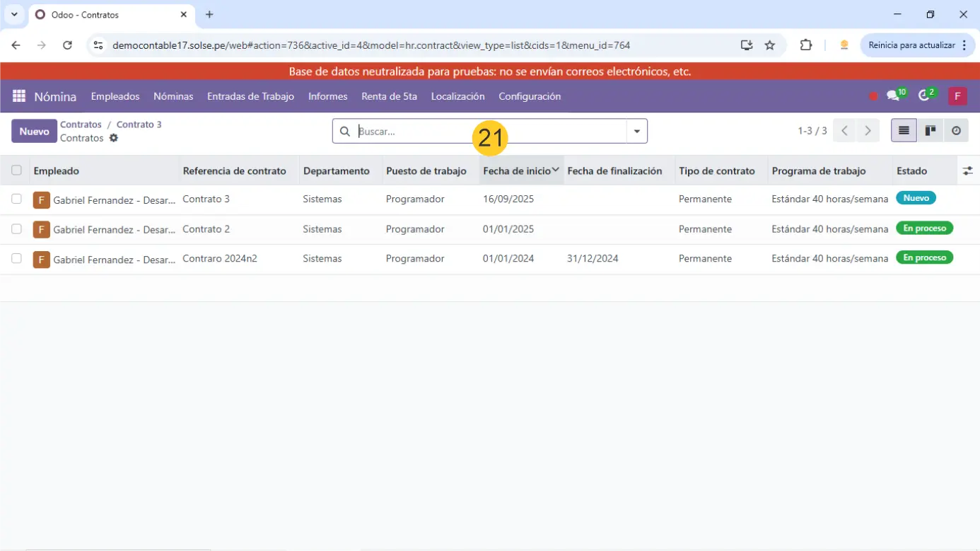Open the Odoo apps grid menu
The height and width of the screenshot is (551, 980).
tap(19, 96)
